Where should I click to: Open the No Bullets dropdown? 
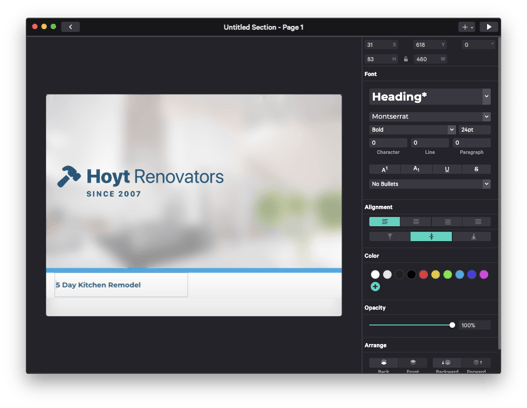(430, 184)
